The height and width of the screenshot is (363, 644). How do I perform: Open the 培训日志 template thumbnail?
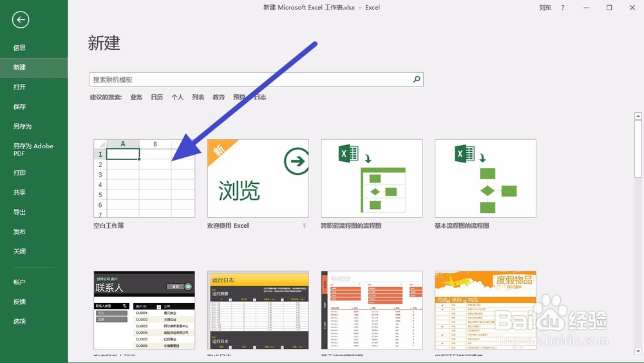372,310
